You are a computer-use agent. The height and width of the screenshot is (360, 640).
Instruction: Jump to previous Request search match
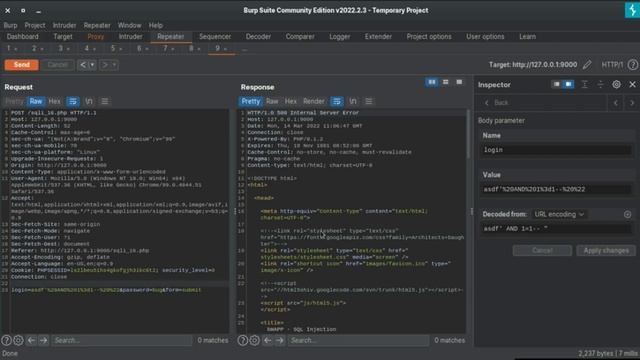pos(31,340)
